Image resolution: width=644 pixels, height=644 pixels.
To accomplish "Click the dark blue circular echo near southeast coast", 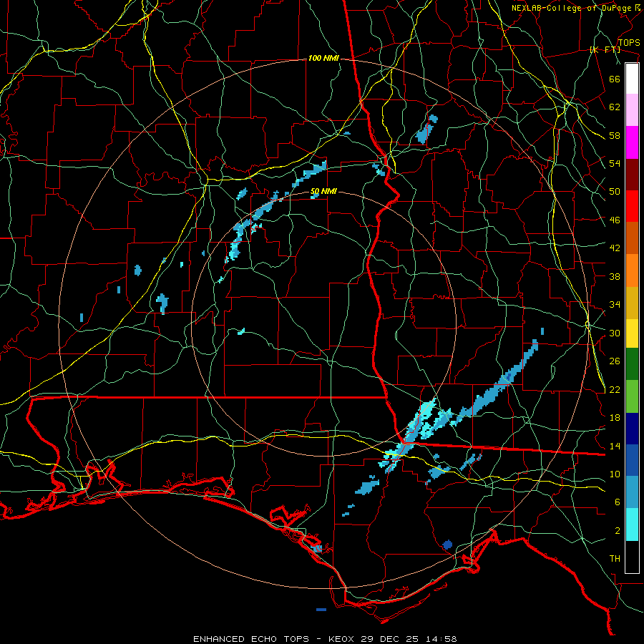I will pos(447,545).
